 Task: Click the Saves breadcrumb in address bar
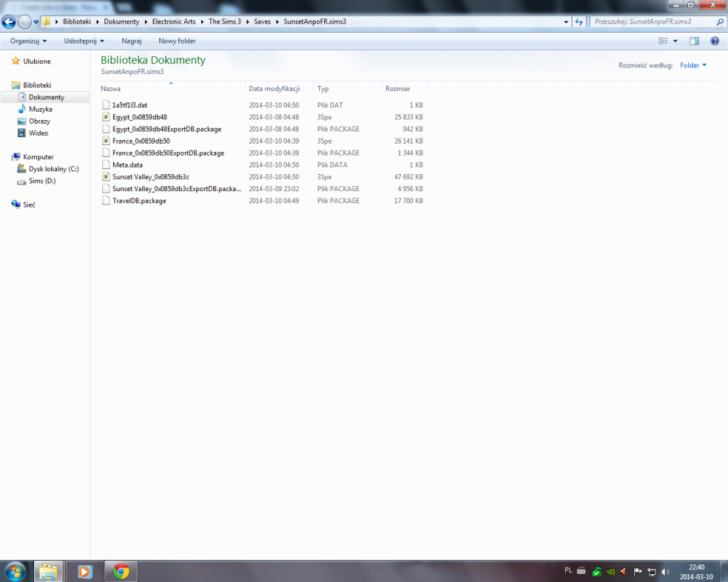(x=262, y=21)
